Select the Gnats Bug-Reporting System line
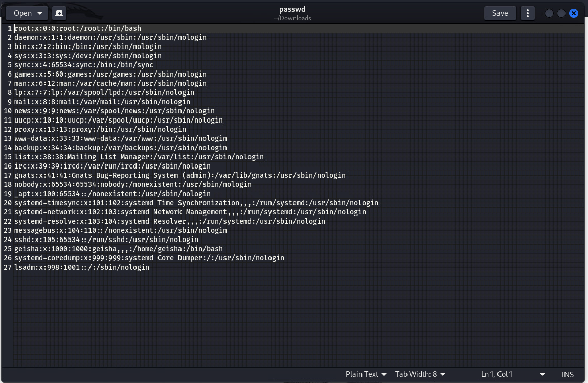 pyautogui.click(x=180, y=175)
